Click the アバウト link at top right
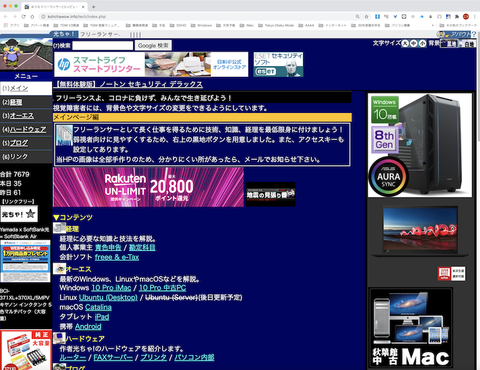This screenshot has width=480, height=370. (454, 34)
